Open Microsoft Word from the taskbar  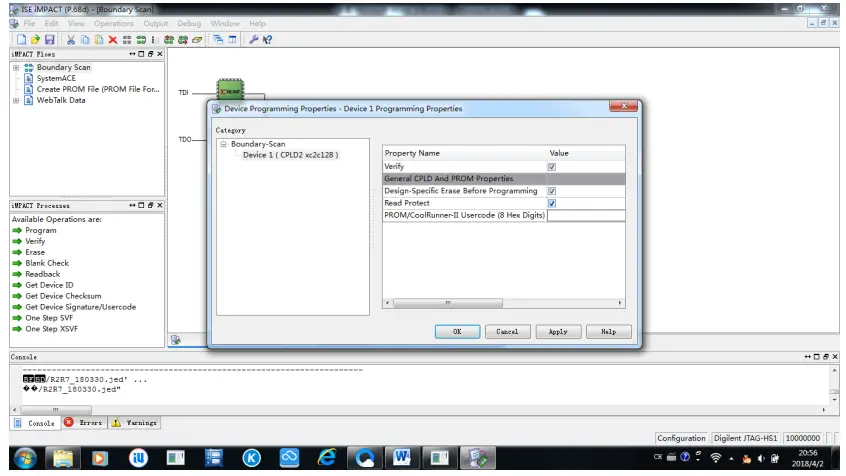(x=402, y=458)
